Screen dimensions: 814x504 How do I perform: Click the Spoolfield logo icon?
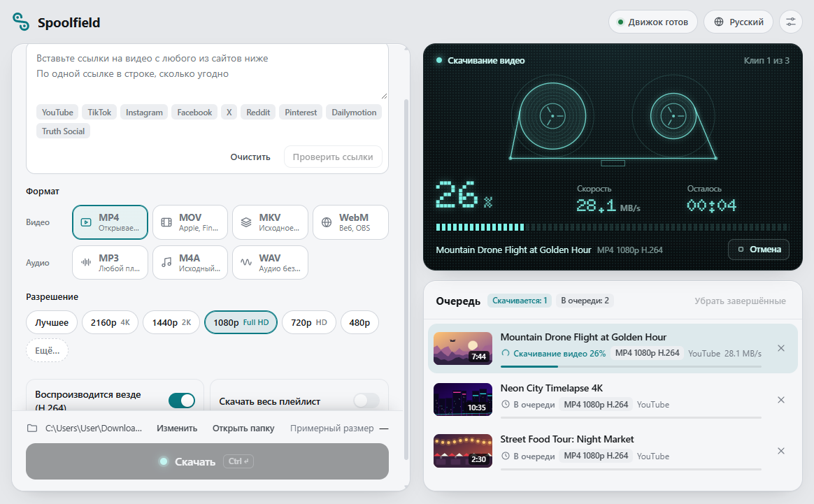(x=21, y=22)
